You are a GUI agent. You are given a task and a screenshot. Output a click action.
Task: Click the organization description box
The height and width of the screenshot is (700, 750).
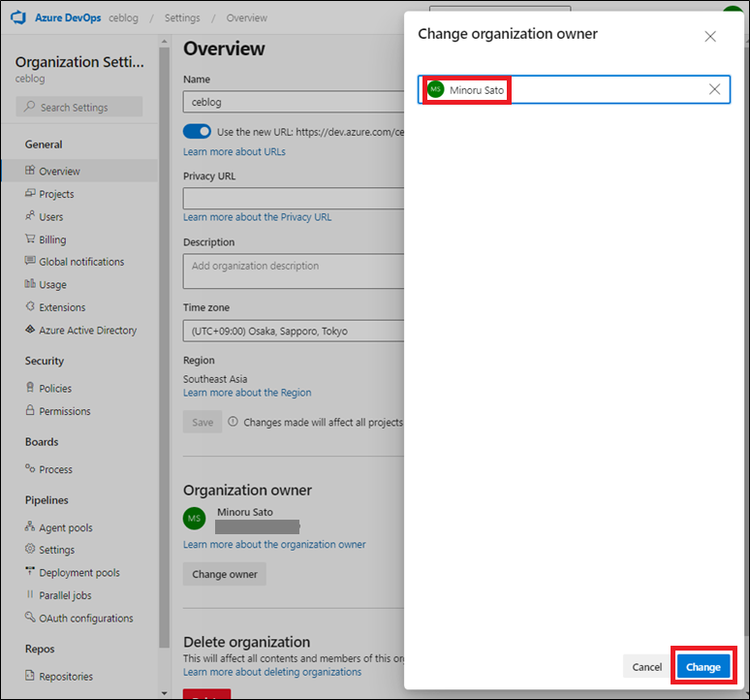(294, 270)
